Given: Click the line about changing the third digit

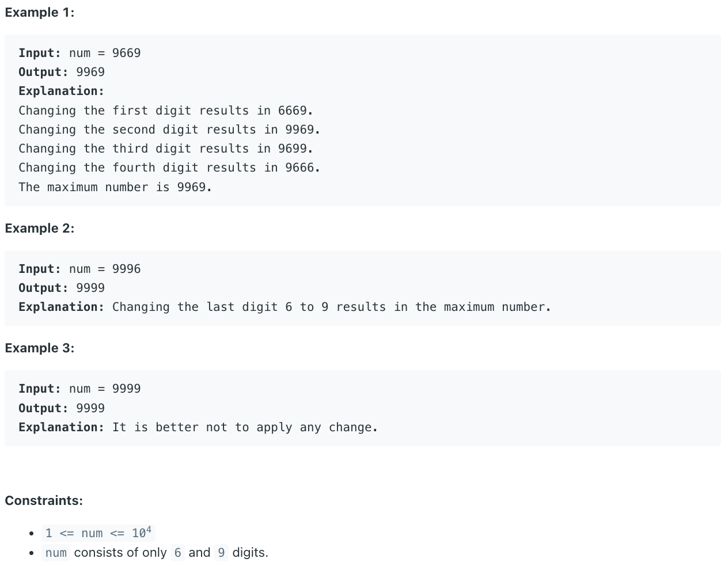Looking at the screenshot, I should click(166, 149).
